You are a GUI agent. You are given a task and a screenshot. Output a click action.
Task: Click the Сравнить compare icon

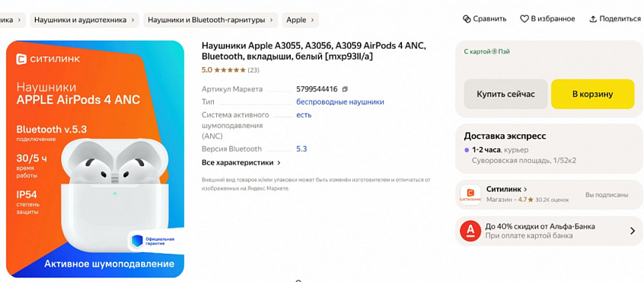(466, 19)
